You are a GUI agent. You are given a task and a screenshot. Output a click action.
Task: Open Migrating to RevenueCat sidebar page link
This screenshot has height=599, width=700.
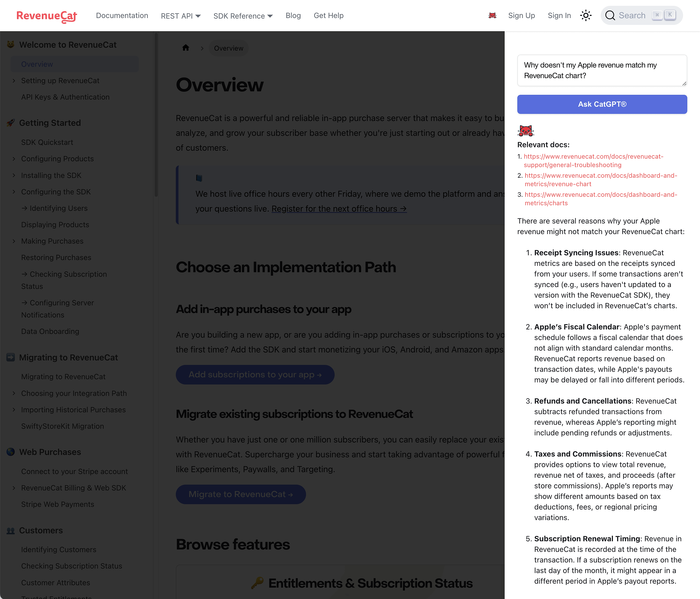64,377
